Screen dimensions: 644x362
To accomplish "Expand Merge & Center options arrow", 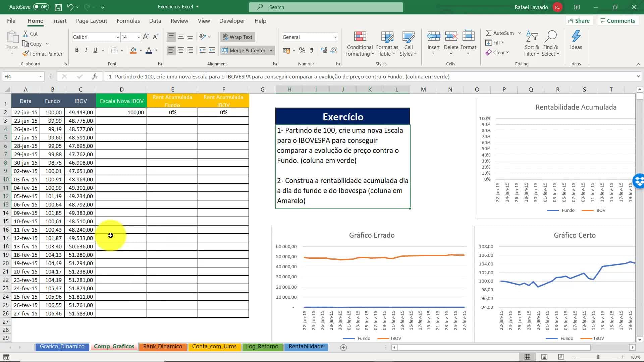I will pos(271,51).
